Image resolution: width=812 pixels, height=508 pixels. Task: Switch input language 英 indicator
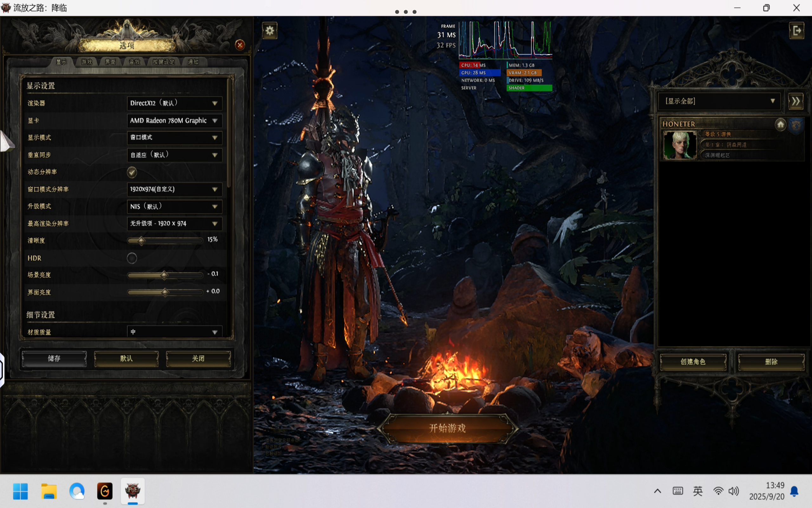click(x=697, y=491)
